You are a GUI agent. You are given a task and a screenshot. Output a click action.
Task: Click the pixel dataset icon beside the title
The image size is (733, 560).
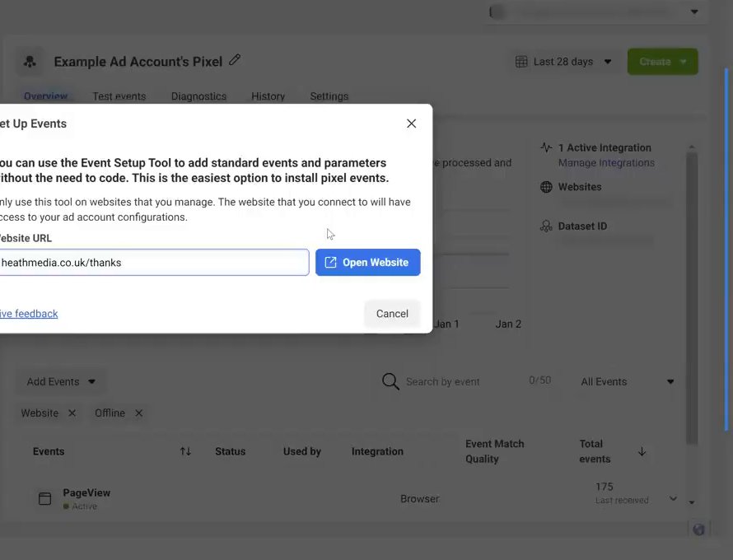coord(30,61)
